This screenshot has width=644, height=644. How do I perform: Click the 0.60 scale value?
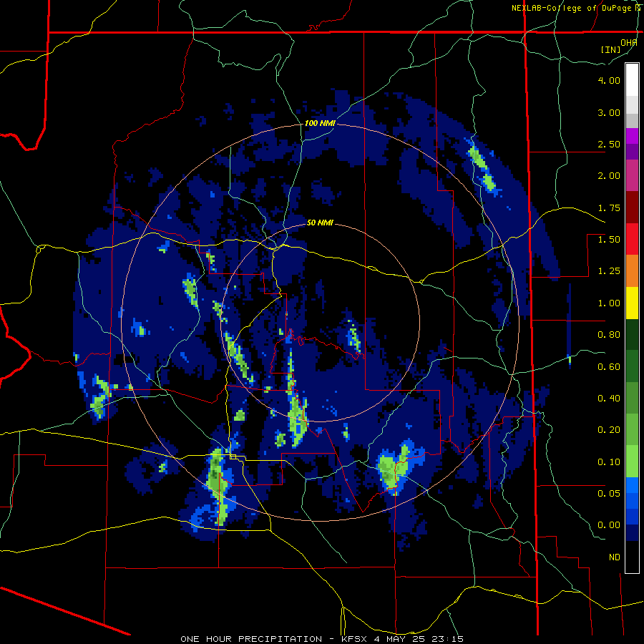point(609,367)
